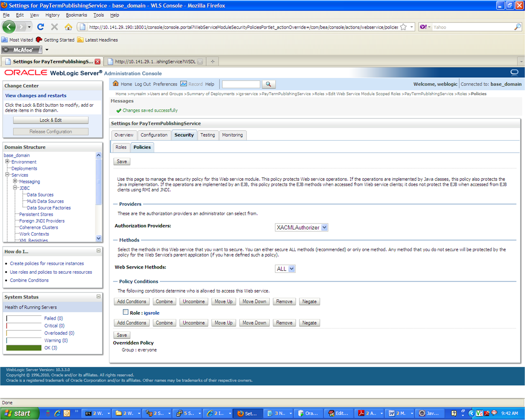Viewport: 525px width, 420px height.
Task: Switch to the Configuration tab
Action: click(154, 135)
